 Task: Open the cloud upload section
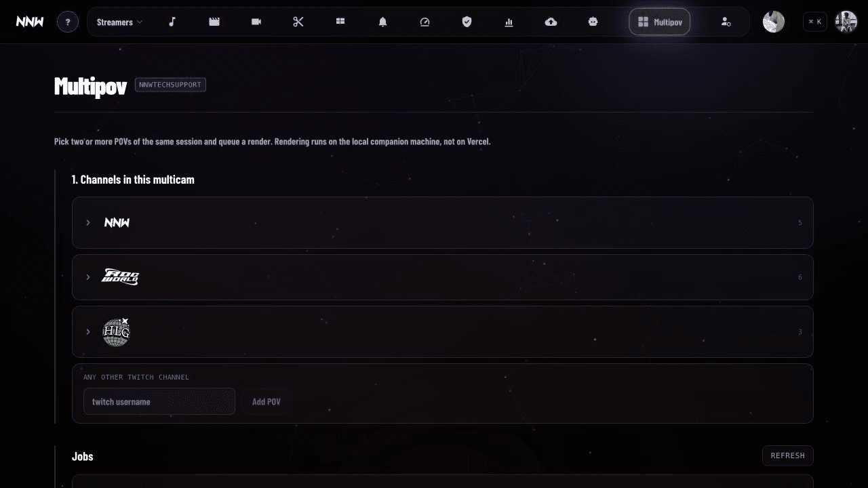pos(551,22)
